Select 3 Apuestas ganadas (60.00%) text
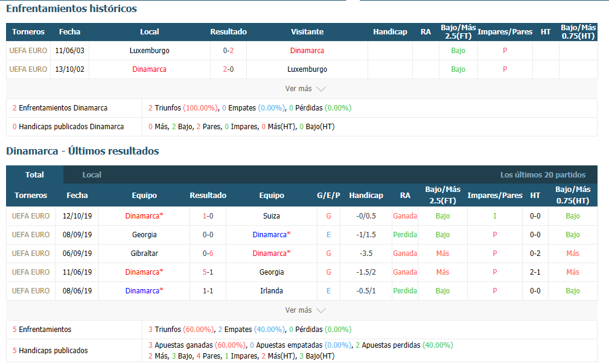 [x=197, y=345]
